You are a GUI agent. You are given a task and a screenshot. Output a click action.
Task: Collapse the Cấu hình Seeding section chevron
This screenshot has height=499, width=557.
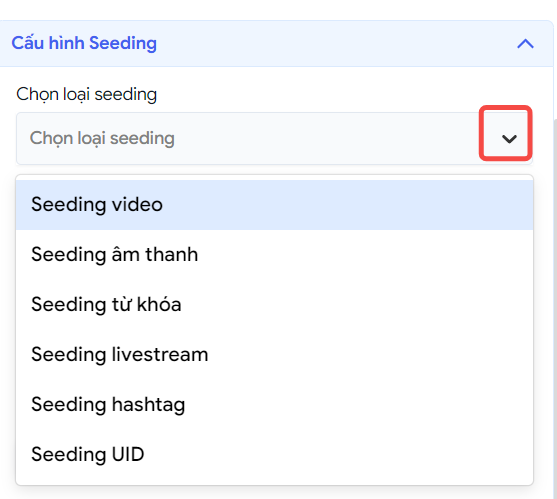[525, 44]
